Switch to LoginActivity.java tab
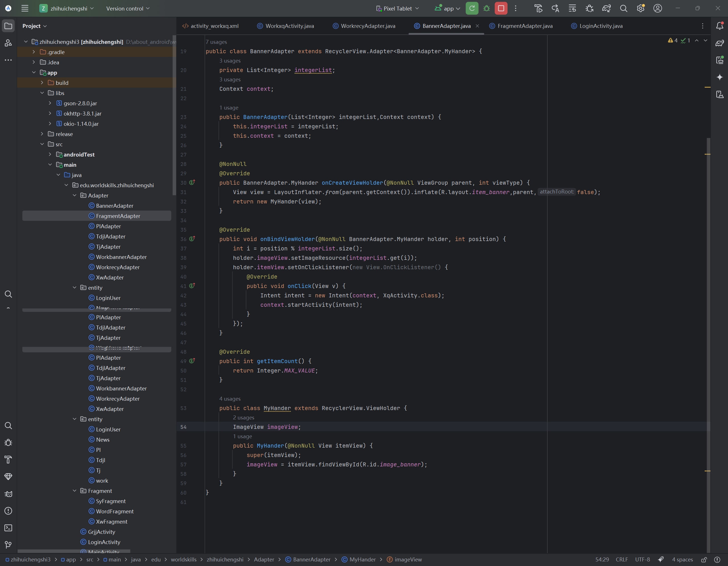This screenshot has width=728, height=566. 600,26
